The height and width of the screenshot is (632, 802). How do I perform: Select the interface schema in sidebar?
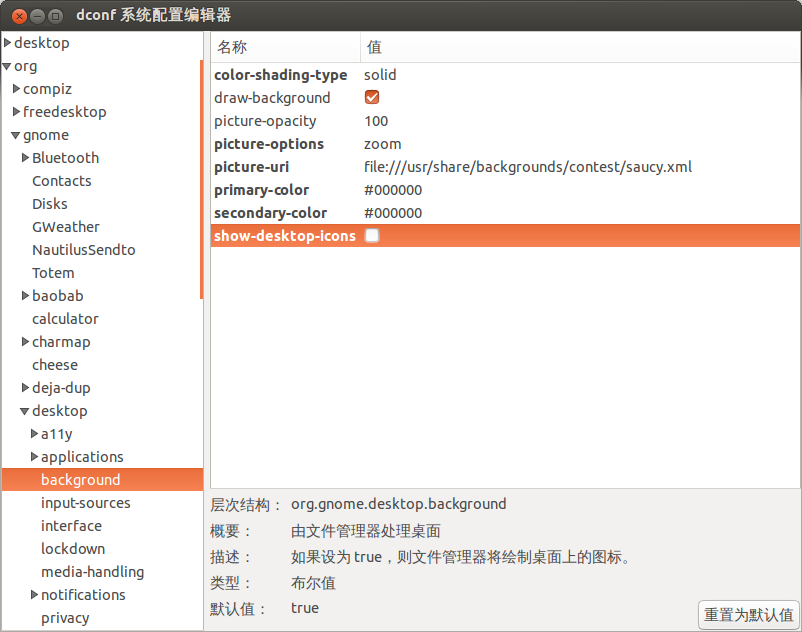pos(71,526)
